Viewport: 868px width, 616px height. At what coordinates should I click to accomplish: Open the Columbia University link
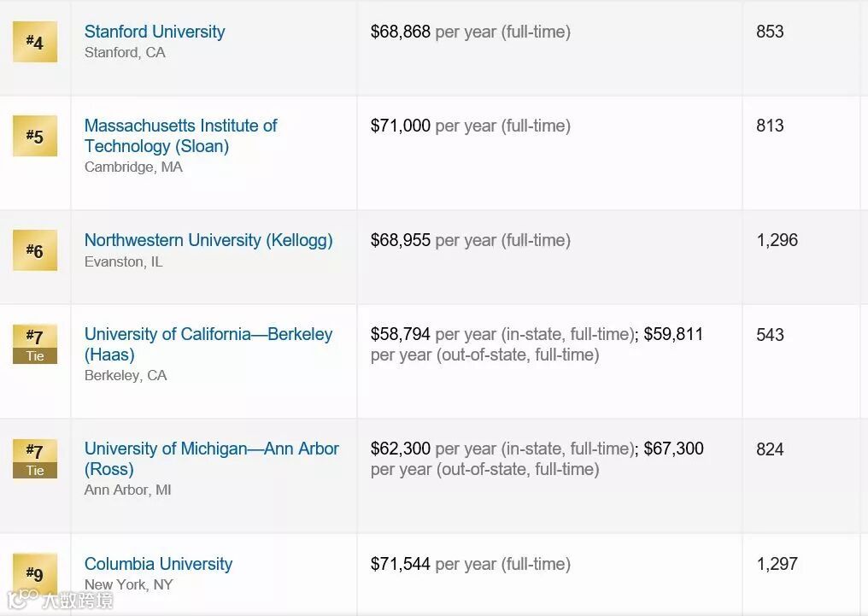[158, 564]
